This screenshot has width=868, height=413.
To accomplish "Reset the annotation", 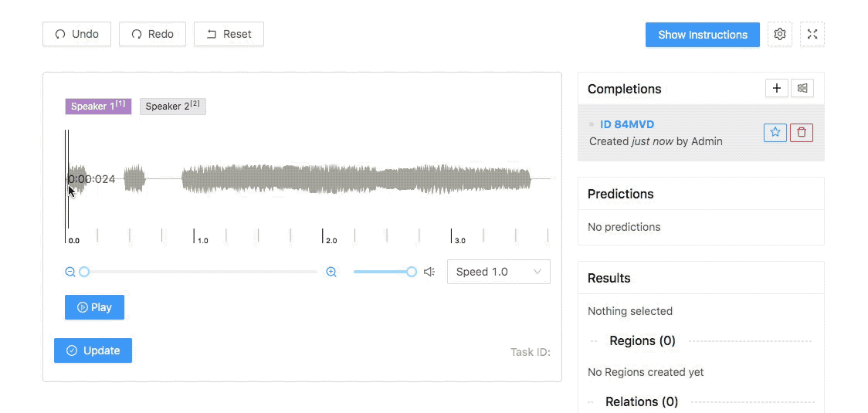I will coord(229,34).
